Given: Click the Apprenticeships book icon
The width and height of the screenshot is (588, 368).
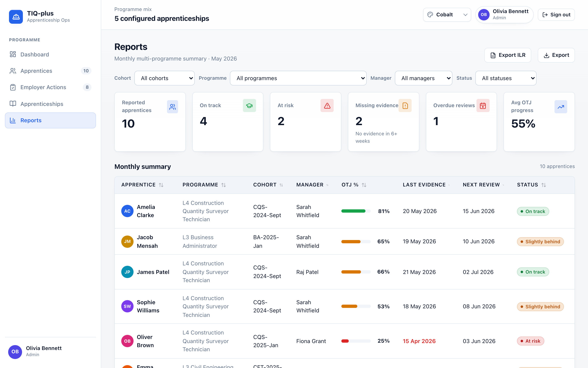Looking at the screenshot, I should tap(13, 104).
